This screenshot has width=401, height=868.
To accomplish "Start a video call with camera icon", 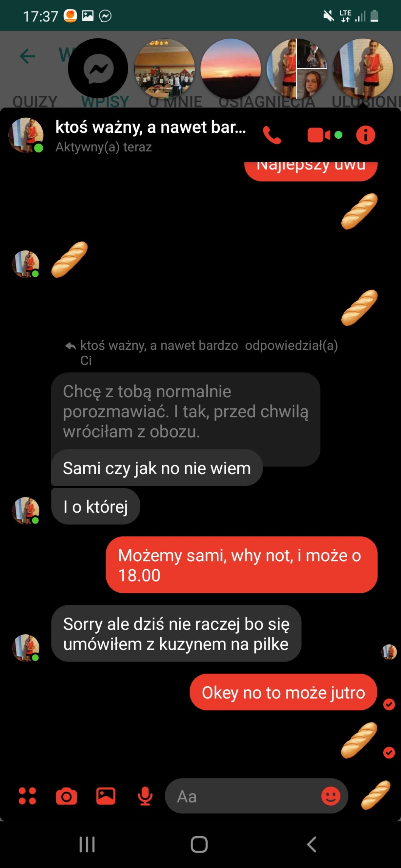I will [319, 135].
